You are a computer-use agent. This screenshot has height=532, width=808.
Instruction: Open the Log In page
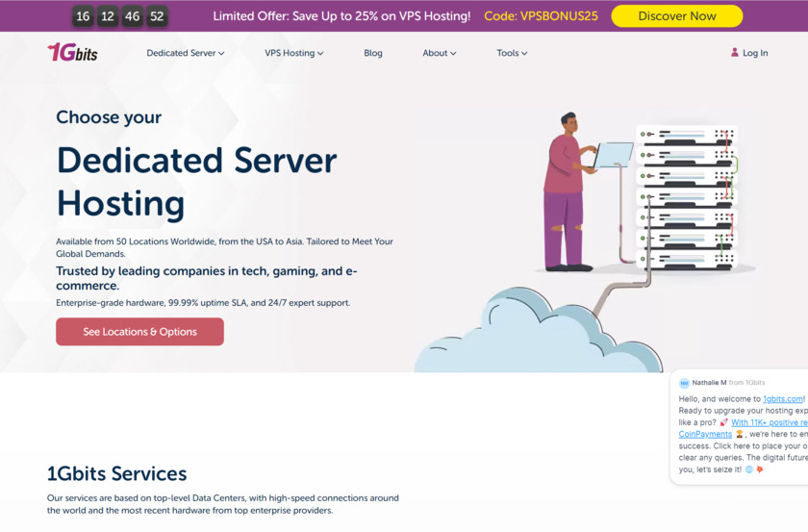(755, 53)
